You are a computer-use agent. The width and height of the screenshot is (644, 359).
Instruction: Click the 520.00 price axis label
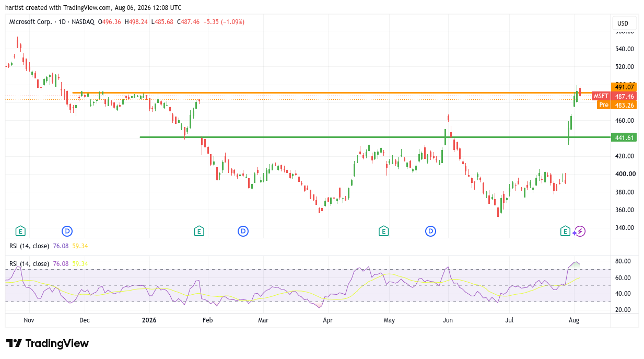point(625,67)
